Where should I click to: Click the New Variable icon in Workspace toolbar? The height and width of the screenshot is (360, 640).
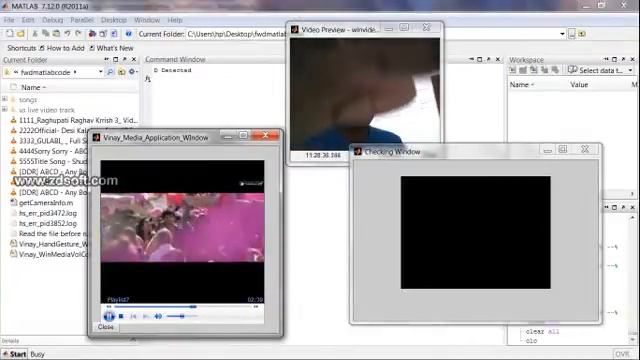pyautogui.click(x=513, y=70)
